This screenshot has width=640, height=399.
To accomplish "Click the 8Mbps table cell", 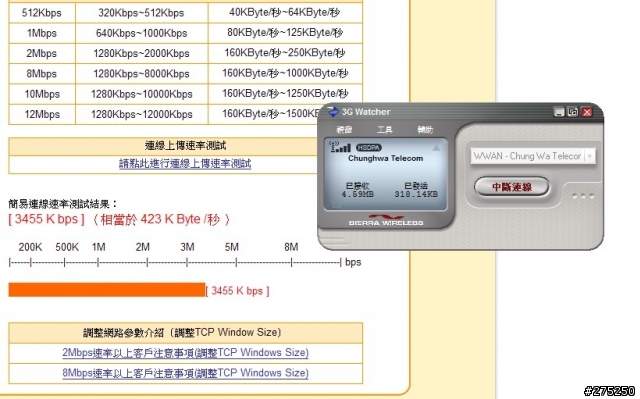I will click(42, 74).
